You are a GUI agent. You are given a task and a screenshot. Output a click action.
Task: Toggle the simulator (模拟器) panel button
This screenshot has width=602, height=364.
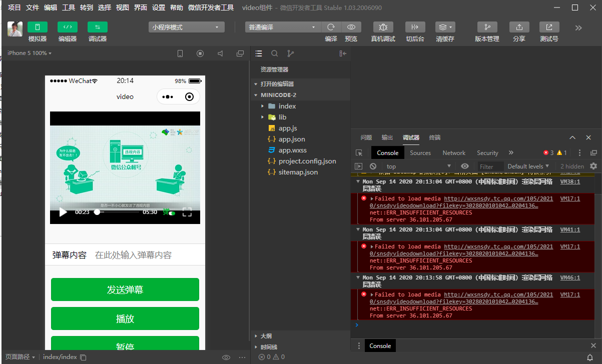38,27
